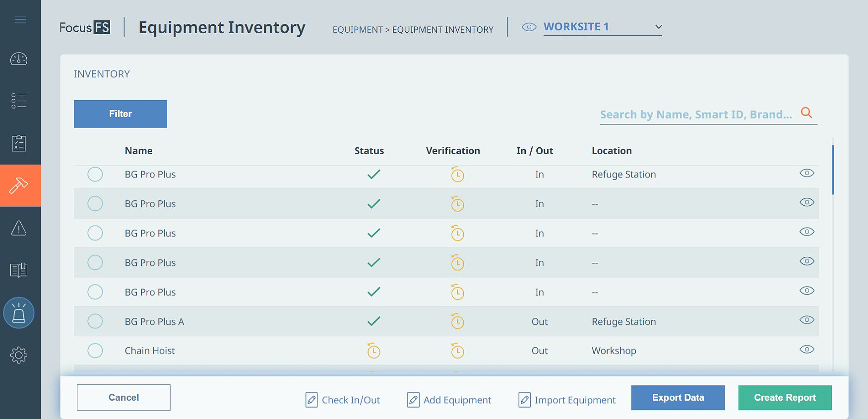Click the emergency alarm siren icon
Image resolution: width=868 pixels, height=419 pixels.
pos(19,313)
